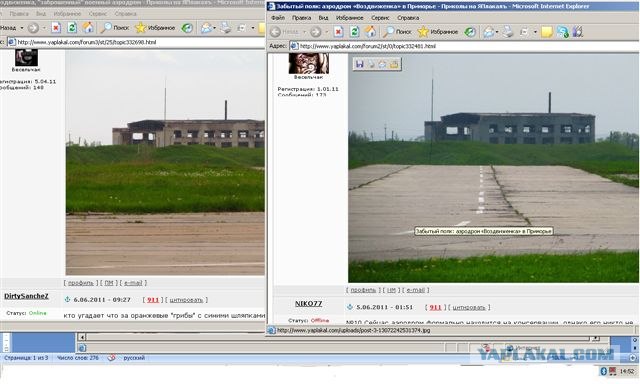640x384 pixels.
Task: Open Избранное menu in right IE window
Action: point(349,18)
